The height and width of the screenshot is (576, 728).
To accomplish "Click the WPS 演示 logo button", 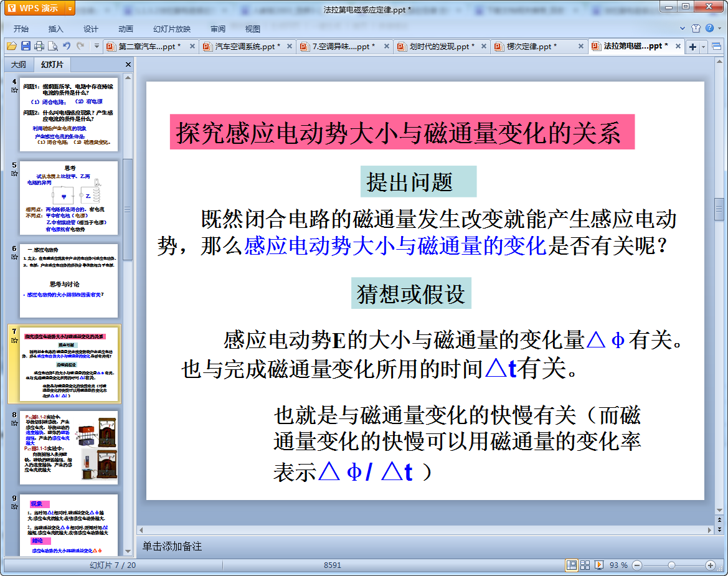I will [x=34, y=8].
